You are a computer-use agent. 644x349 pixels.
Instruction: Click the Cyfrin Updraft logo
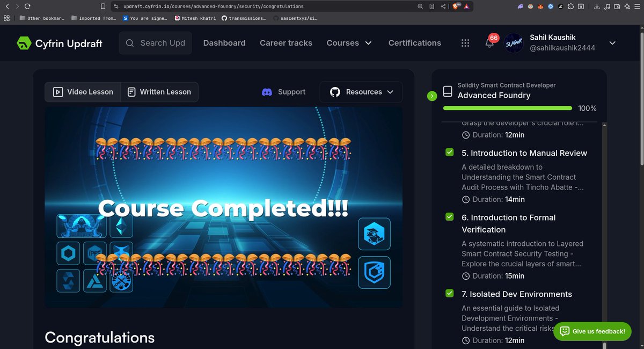(x=60, y=43)
